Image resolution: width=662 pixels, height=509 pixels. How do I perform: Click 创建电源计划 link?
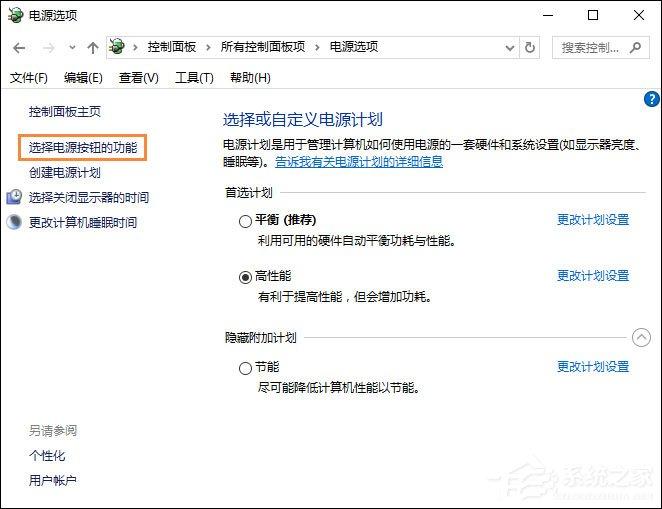coord(65,173)
